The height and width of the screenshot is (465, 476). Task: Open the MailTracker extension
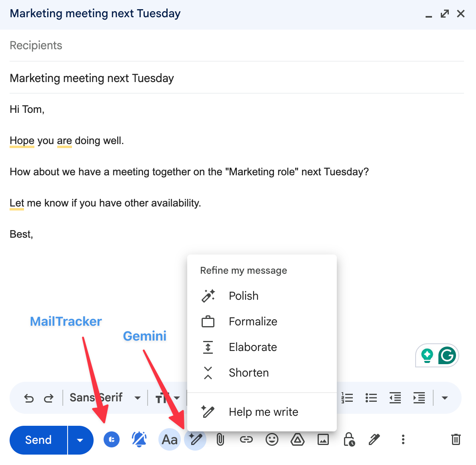(x=111, y=439)
